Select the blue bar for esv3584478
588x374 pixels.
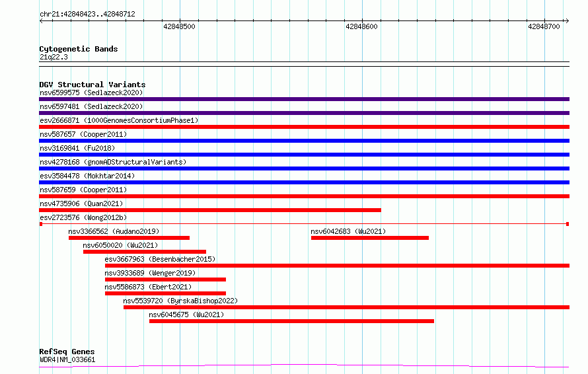point(304,182)
